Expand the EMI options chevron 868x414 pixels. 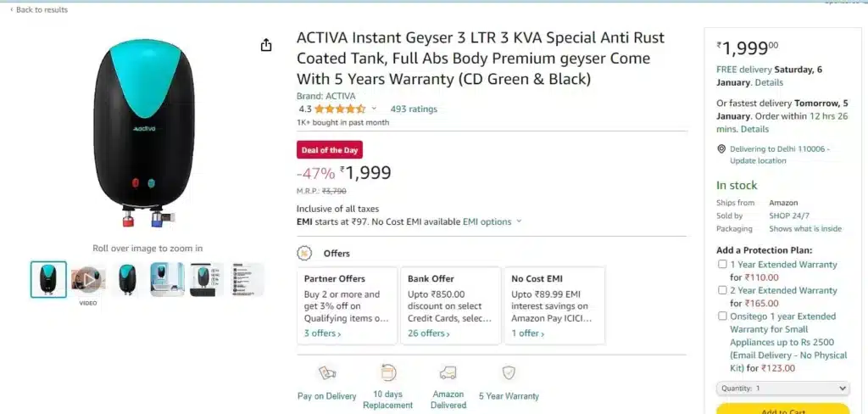(519, 221)
